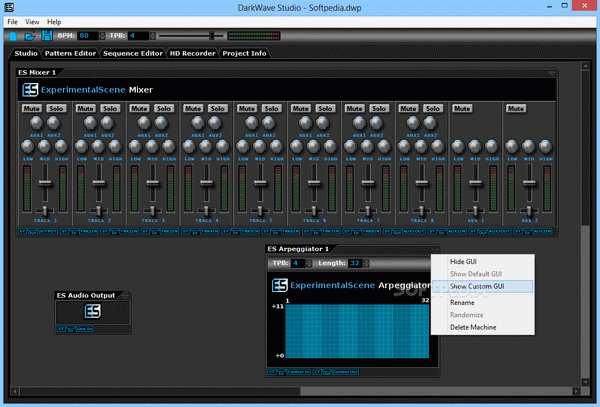Click the AUX1 knob on Track 4
Screen dimensions: 600x407
(x=198, y=123)
